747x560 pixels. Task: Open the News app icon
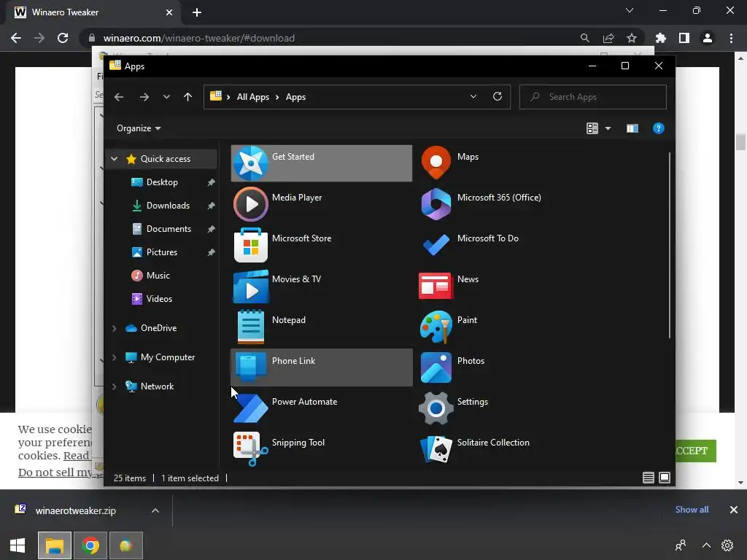(x=436, y=286)
